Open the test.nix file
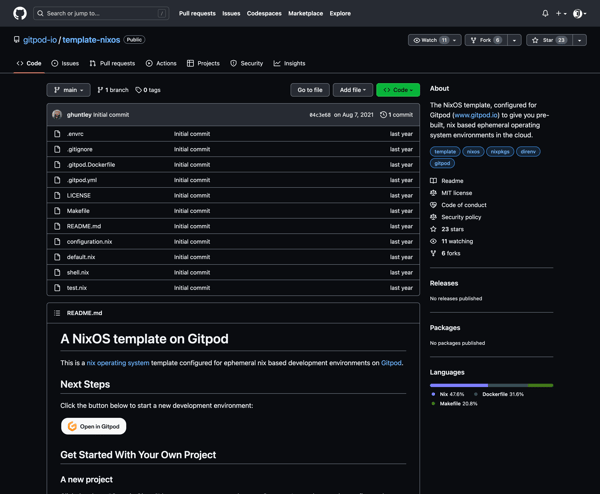The width and height of the screenshot is (600, 494). [77, 288]
